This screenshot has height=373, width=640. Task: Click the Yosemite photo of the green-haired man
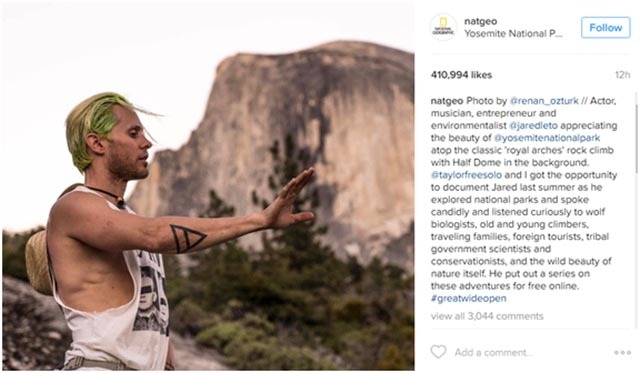point(208,187)
